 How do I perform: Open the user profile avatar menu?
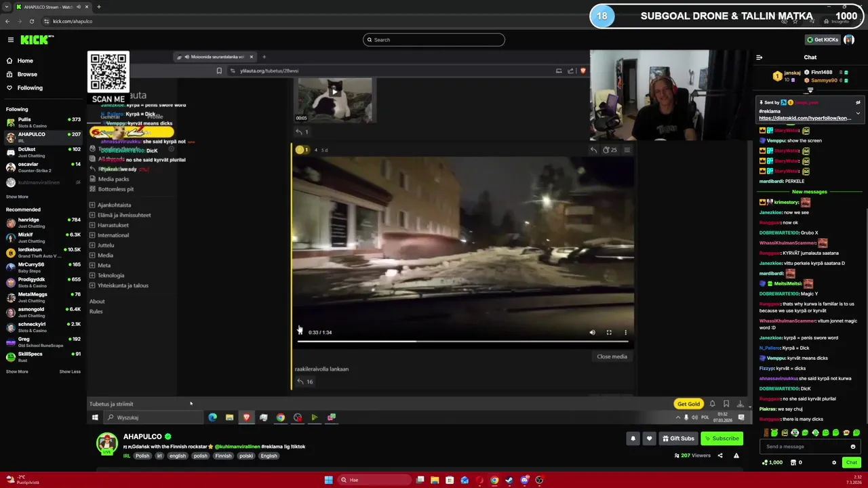(849, 40)
